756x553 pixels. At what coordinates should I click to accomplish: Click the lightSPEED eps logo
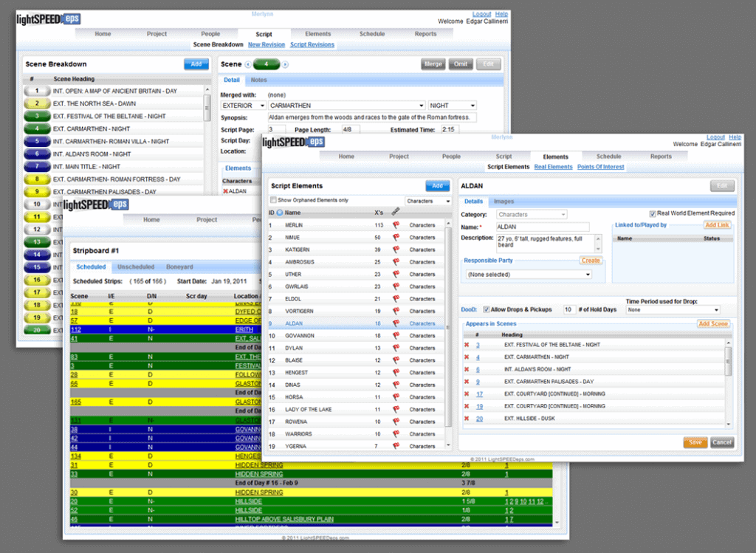coord(47,18)
